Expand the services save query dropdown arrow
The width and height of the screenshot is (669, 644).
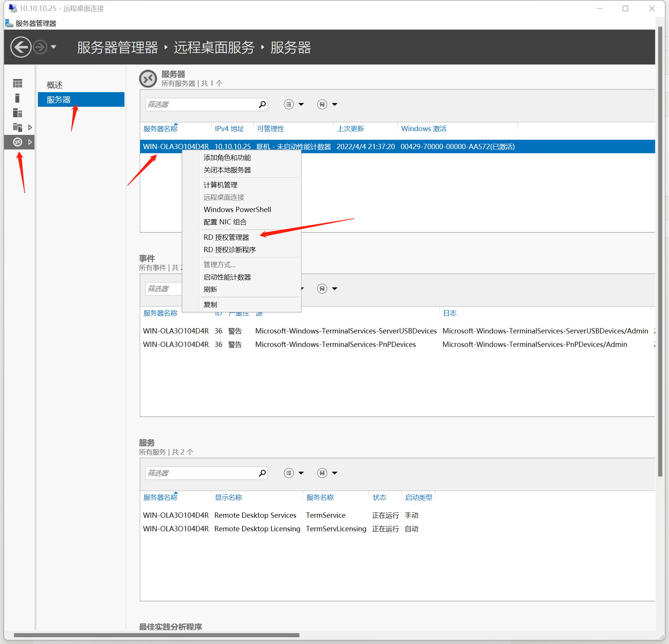[335, 473]
